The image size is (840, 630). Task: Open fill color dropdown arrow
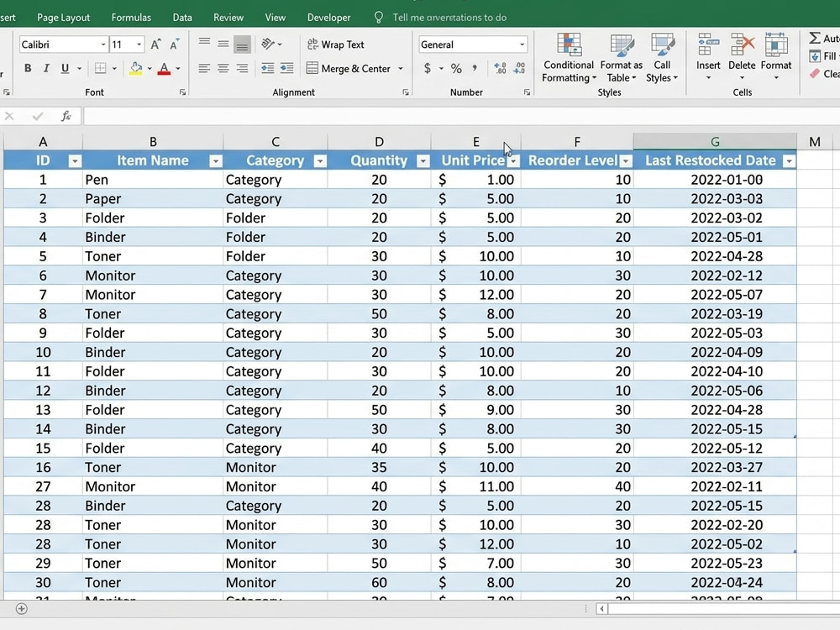(150, 69)
